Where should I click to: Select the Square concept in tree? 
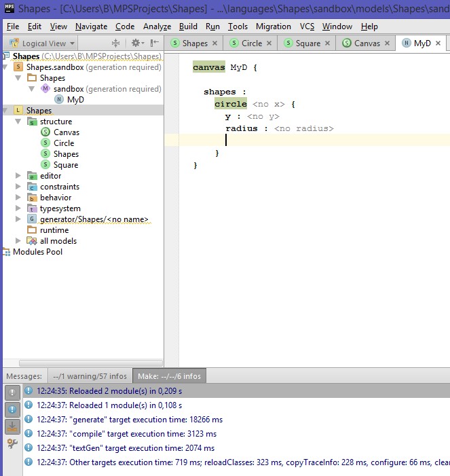65,165
